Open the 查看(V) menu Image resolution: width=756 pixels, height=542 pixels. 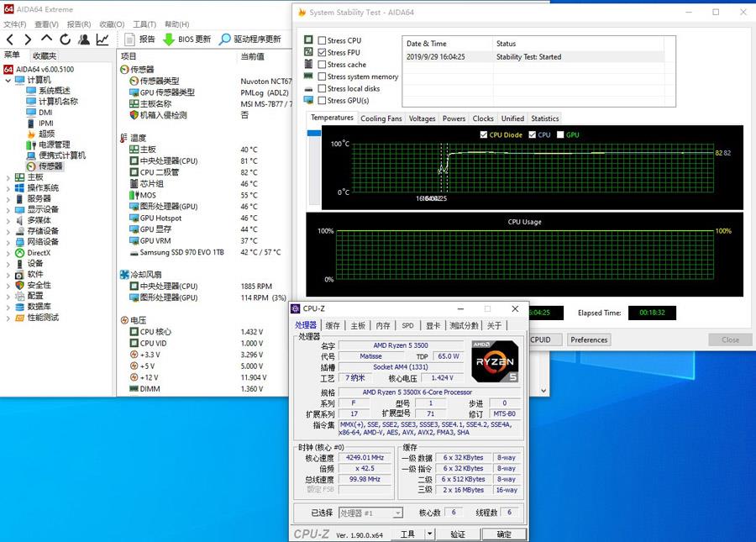pyautogui.click(x=46, y=24)
